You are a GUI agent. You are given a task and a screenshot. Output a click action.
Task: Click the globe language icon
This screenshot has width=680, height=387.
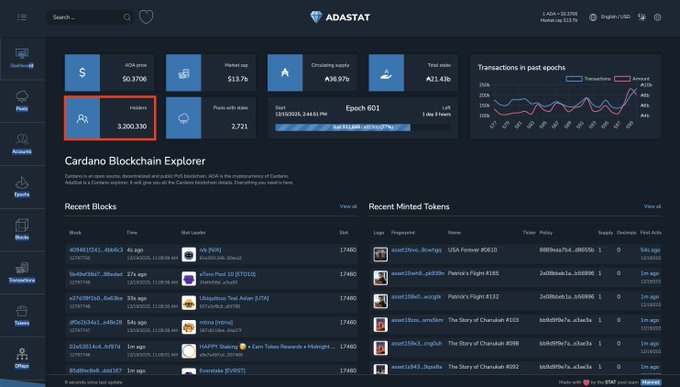593,17
